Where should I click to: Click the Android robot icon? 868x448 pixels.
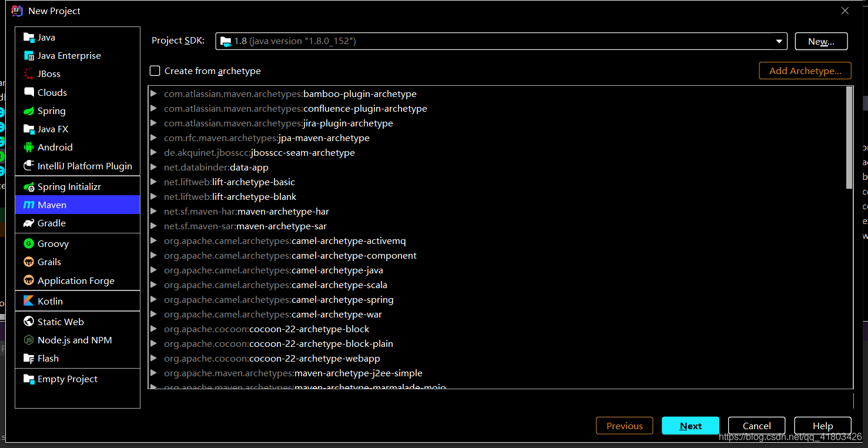[29, 148]
